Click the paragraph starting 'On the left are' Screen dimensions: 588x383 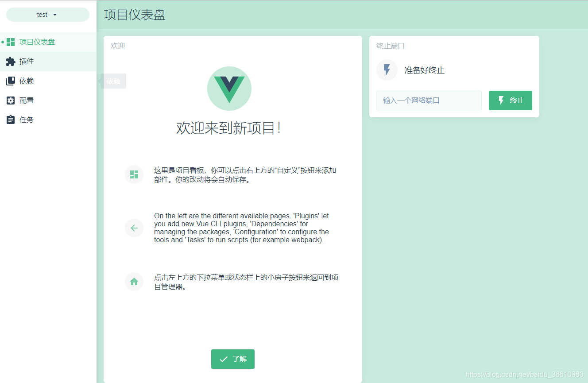pos(242,228)
